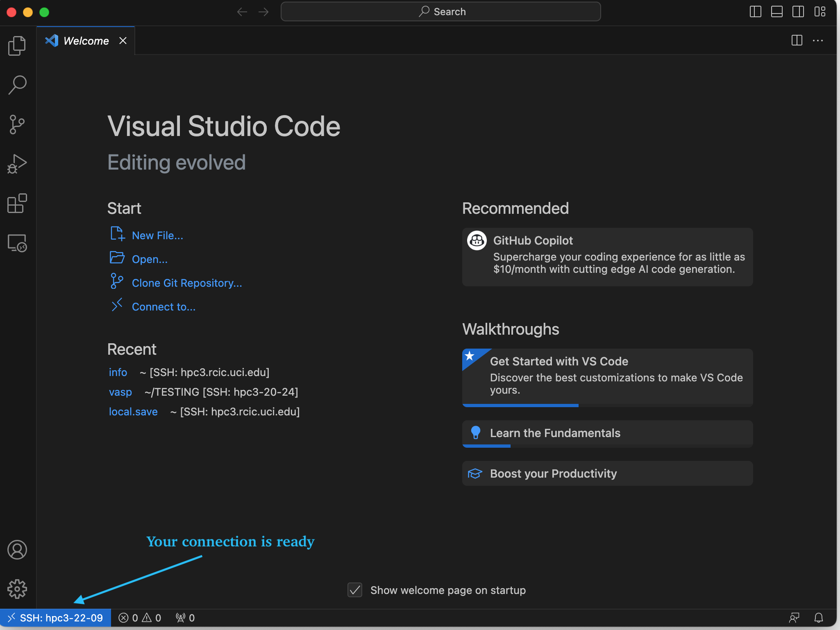Click the macOS minimize window button
The width and height of the screenshot is (840, 630).
pos(28,12)
